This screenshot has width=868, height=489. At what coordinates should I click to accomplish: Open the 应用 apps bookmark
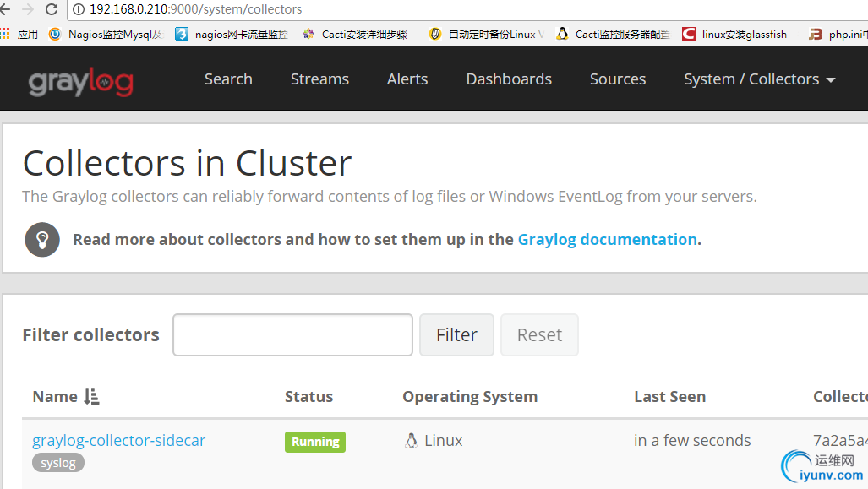click(19, 35)
